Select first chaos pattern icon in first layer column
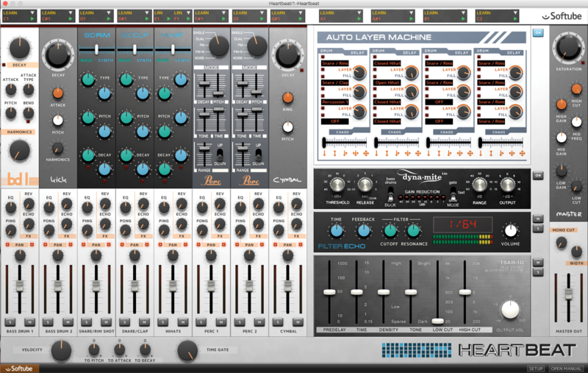Screen dimensions: 588x373 [324, 153]
